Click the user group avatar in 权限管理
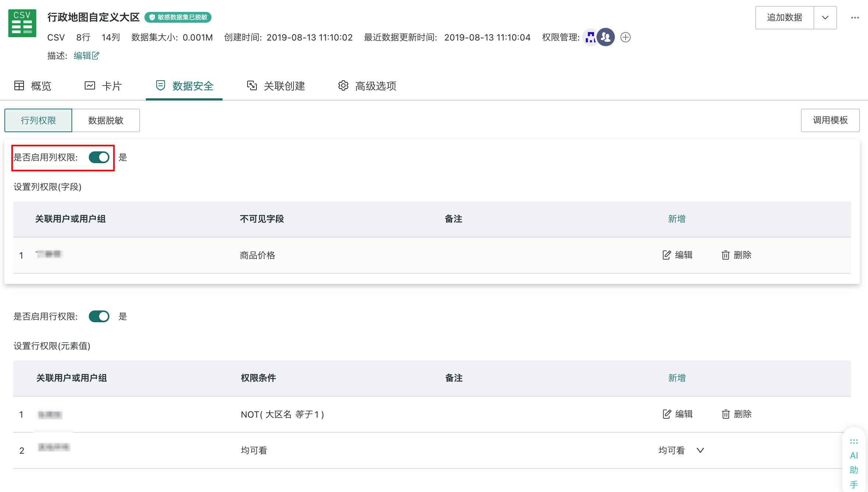 (x=606, y=37)
